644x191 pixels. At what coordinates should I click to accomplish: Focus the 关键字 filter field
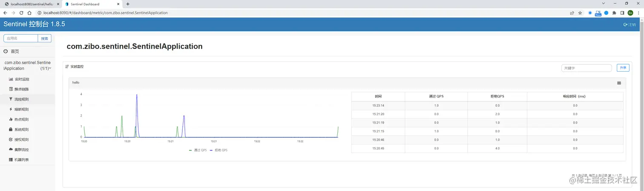pyautogui.click(x=586, y=68)
